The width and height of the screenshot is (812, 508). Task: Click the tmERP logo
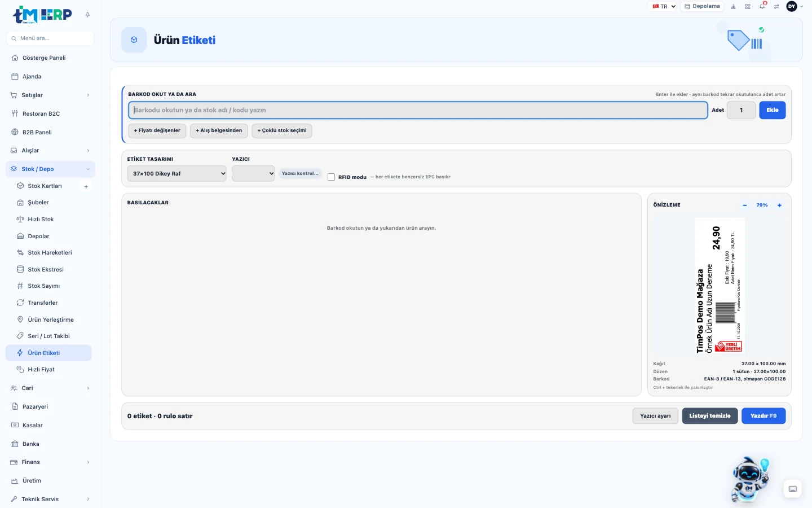tap(42, 15)
